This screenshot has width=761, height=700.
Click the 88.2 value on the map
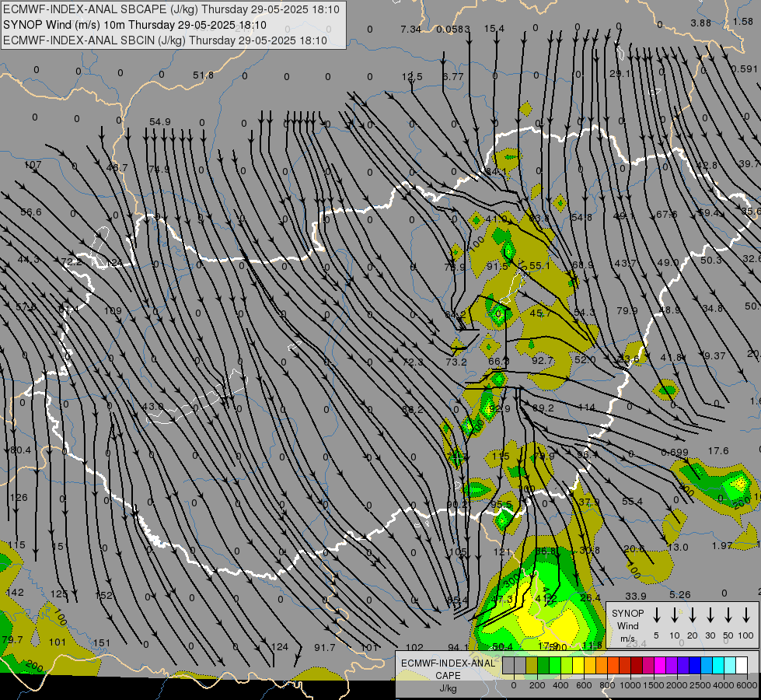point(413,410)
